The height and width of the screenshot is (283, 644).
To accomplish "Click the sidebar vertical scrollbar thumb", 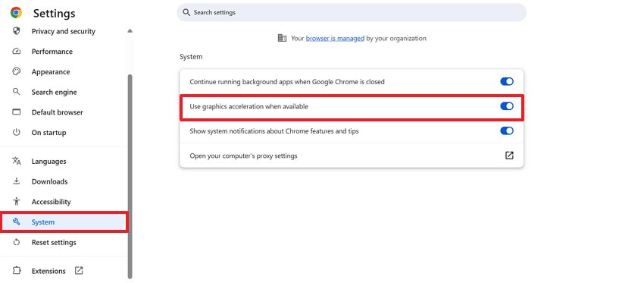I will (130, 177).
